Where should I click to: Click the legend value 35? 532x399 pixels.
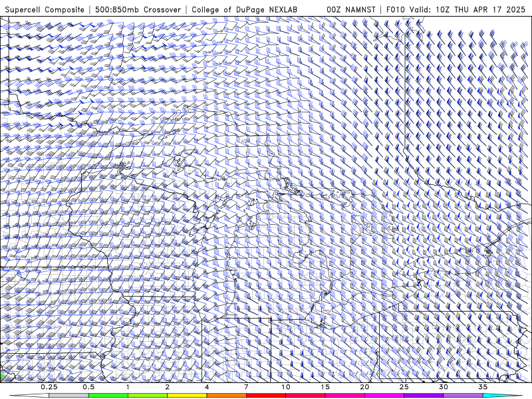tap(483, 387)
